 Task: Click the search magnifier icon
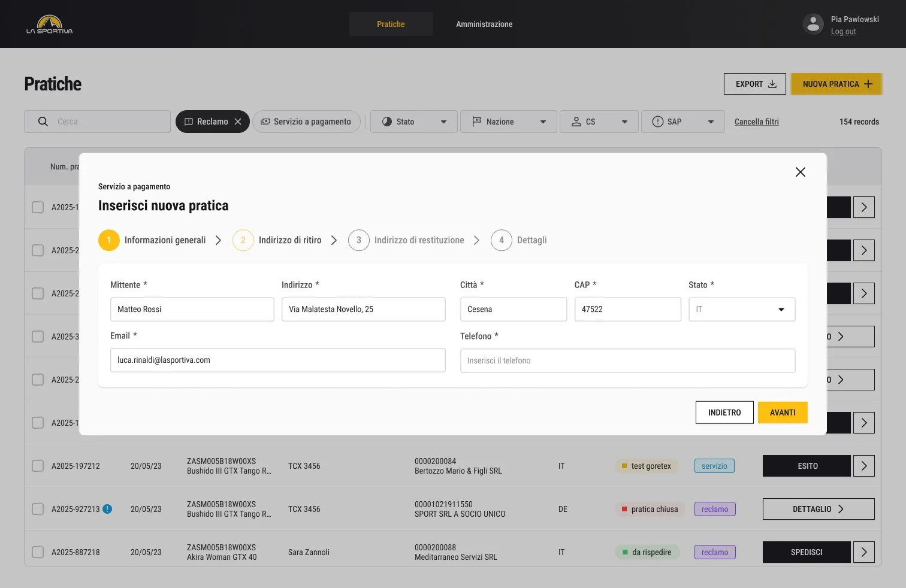click(43, 122)
